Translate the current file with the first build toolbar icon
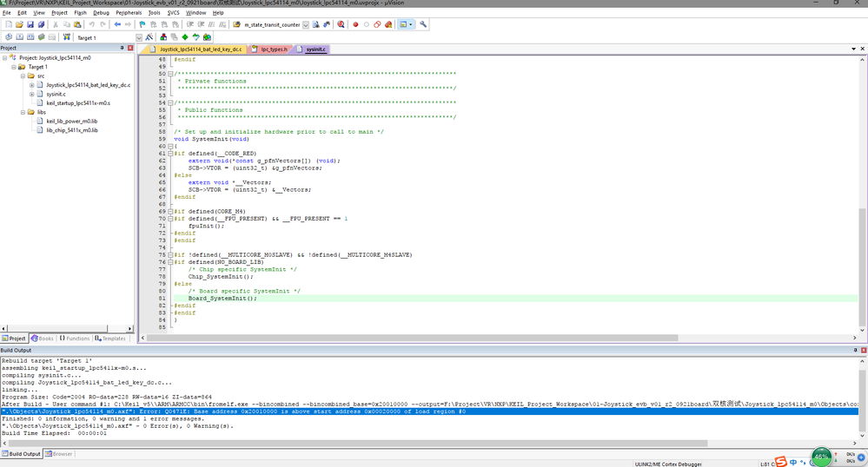Screen dimensions: 868x467 (9, 37)
